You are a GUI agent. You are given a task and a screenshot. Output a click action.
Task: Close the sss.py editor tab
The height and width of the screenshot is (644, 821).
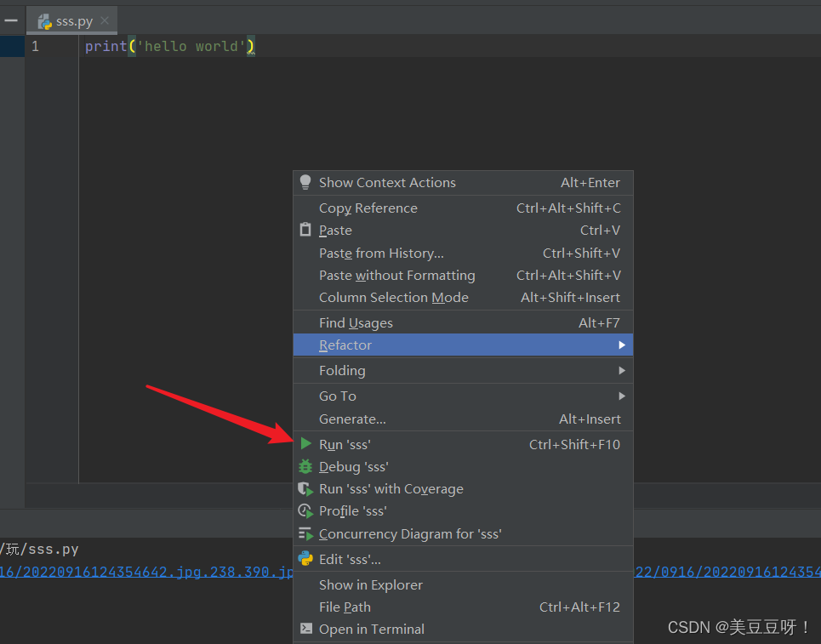coord(105,20)
